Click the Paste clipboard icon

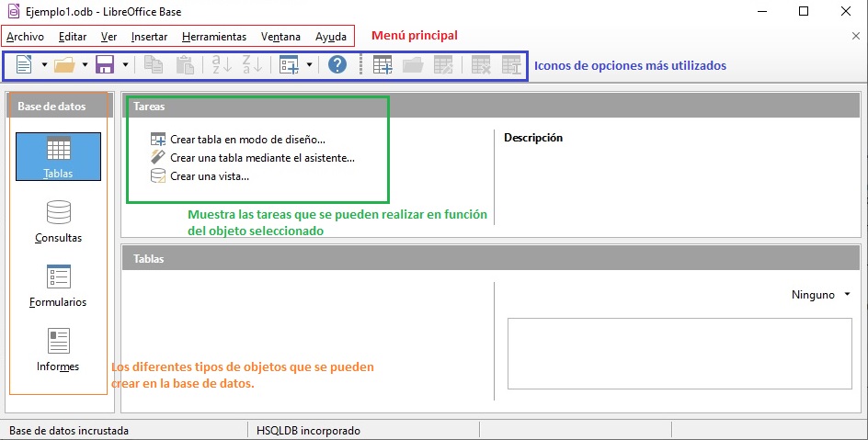185,64
